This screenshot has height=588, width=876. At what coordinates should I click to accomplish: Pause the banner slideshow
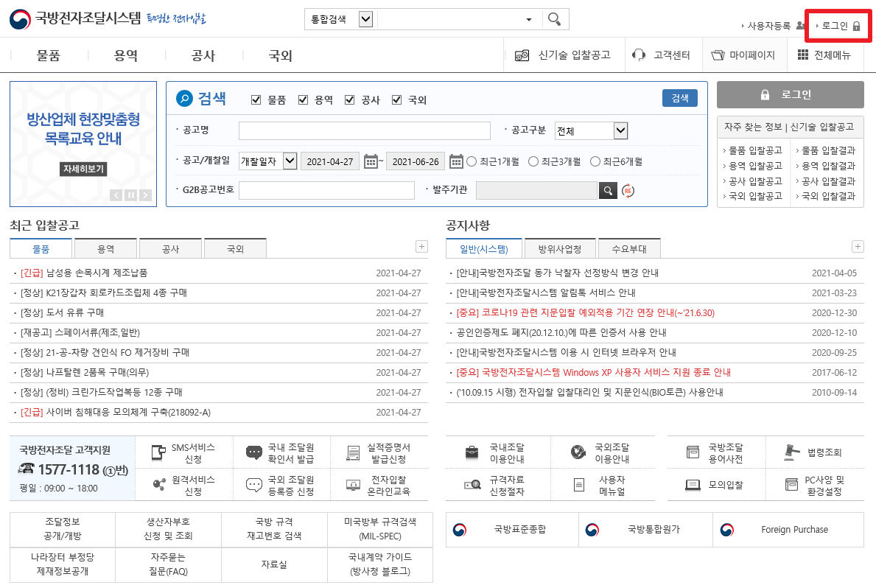[x=130, y=195]
